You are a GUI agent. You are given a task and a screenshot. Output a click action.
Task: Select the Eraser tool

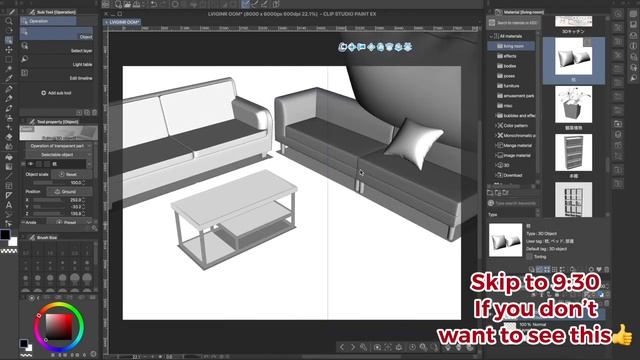pos(9,137)
